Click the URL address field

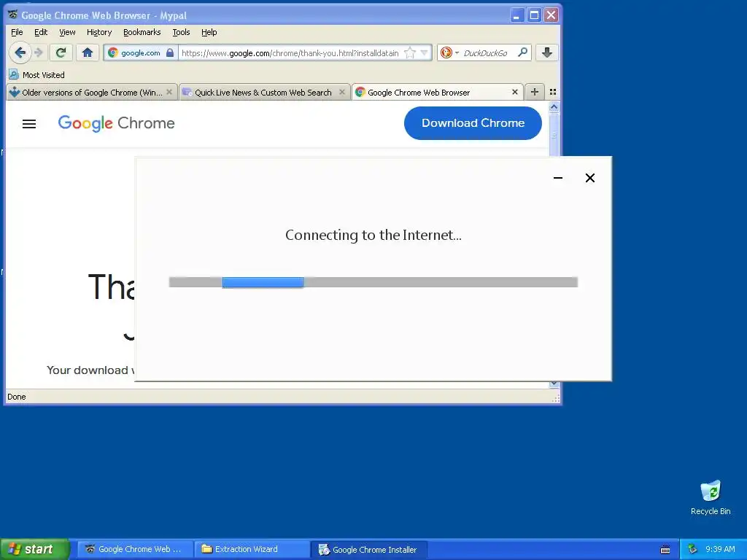(x=290, y=52)
